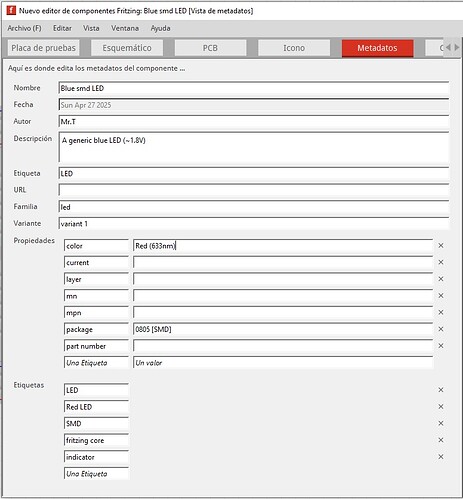This screenshot has height=499, width=463.
Task: Click the Fecha date field
Action: 254,105
